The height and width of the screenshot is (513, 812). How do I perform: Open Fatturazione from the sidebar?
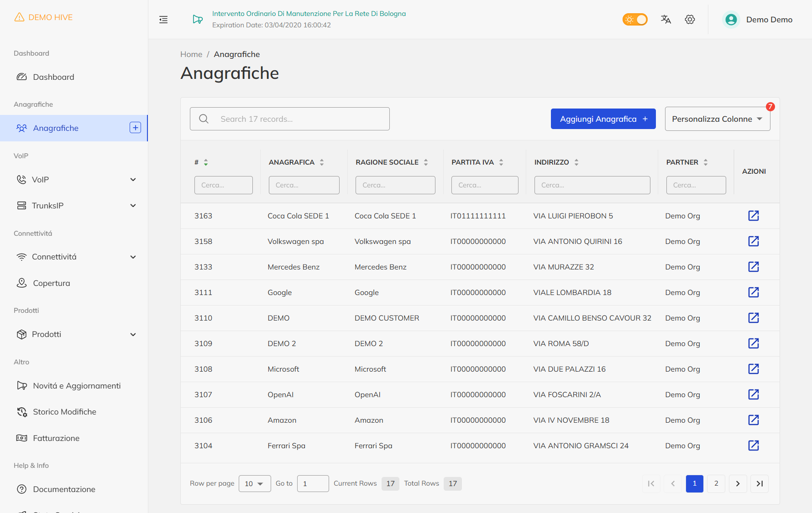point(56,438)
